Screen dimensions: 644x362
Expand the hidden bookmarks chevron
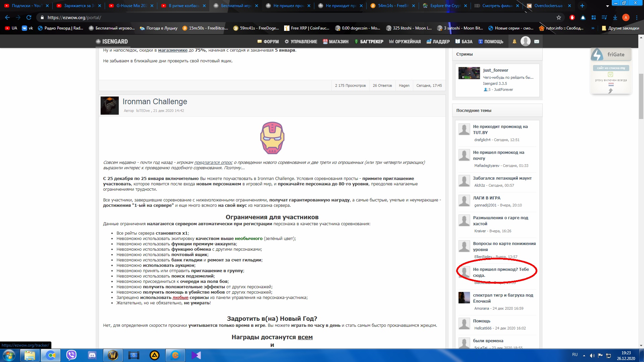coord(593,28)
